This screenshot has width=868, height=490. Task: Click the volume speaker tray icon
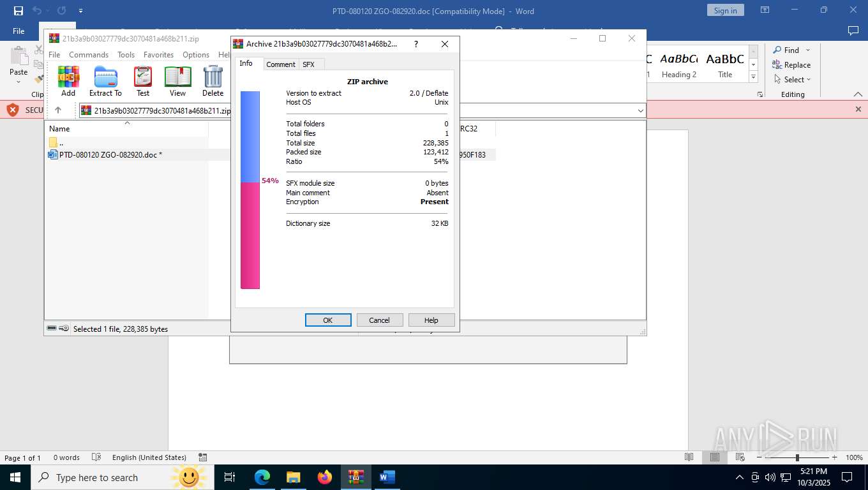770,477
